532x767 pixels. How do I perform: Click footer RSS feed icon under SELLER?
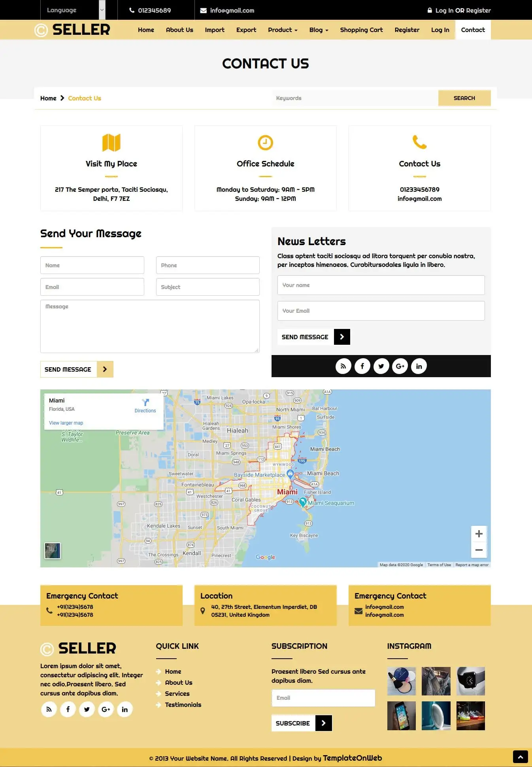[49, 709]
